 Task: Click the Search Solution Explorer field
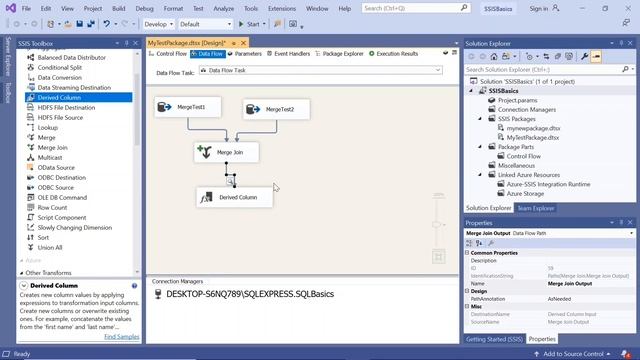[544, 70]
